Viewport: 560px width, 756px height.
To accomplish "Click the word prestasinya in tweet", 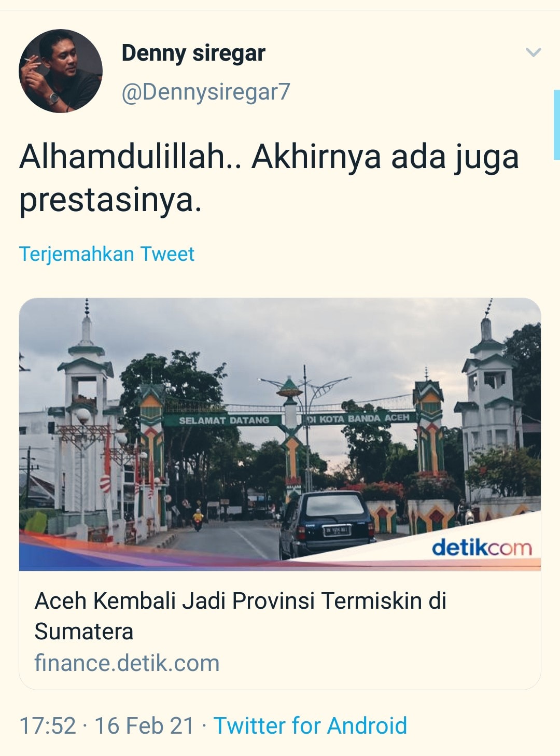I will [x=110, y=200].
